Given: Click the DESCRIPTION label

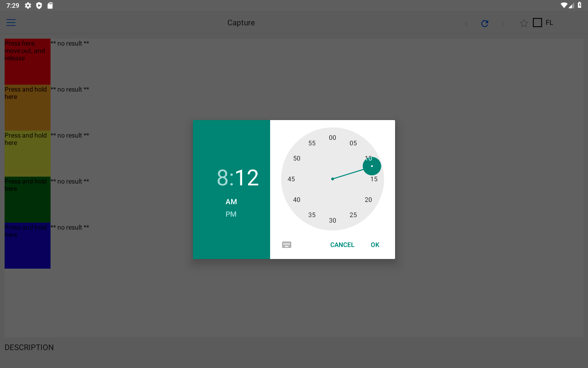Looking at the screenshot, I should point(29,347).
